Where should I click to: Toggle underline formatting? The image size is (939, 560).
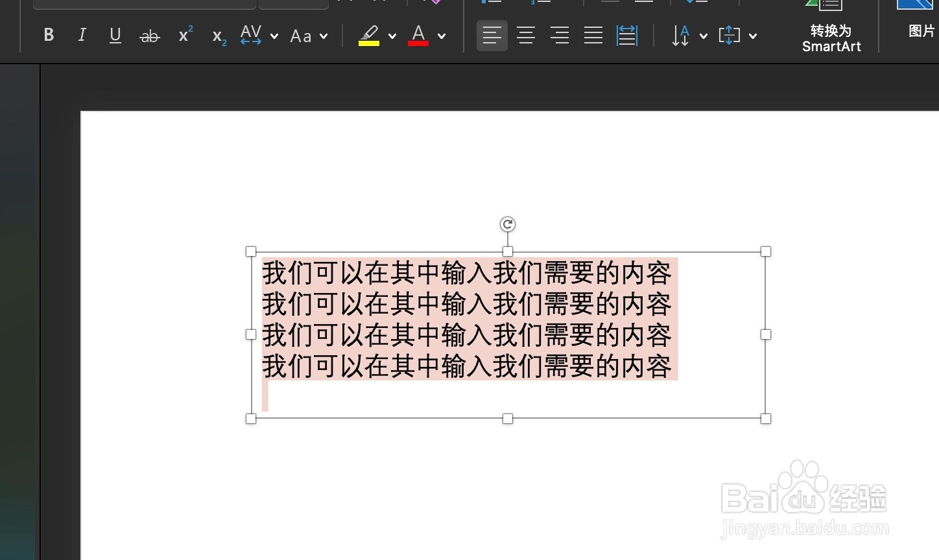click(x=115, y=35)
